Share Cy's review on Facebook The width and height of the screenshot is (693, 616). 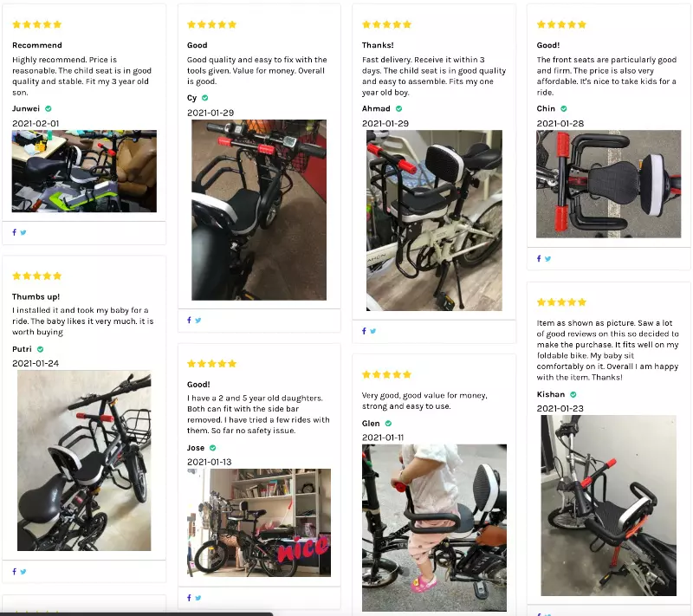189,320
